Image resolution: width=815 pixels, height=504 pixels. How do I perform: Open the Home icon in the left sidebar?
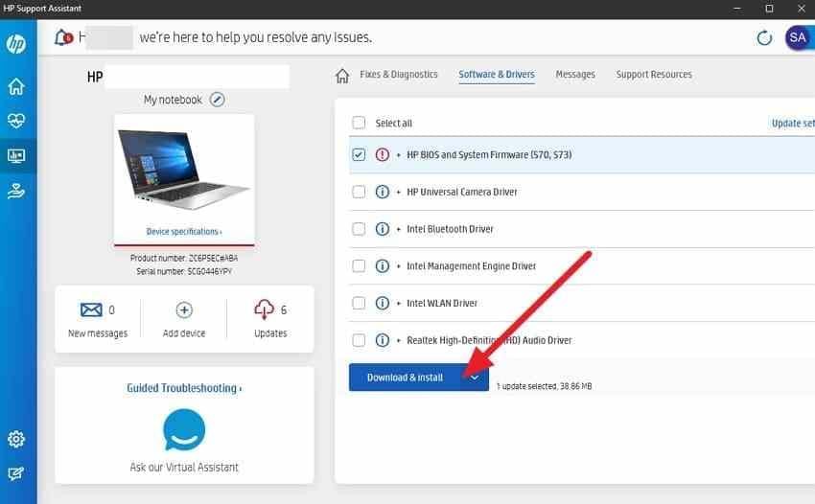click(16, 86)
